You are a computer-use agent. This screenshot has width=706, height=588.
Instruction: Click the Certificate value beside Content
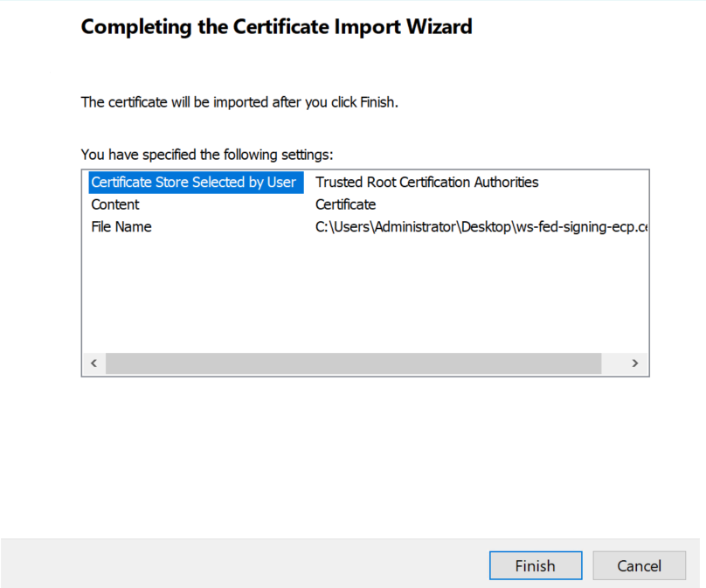[345, 204]
